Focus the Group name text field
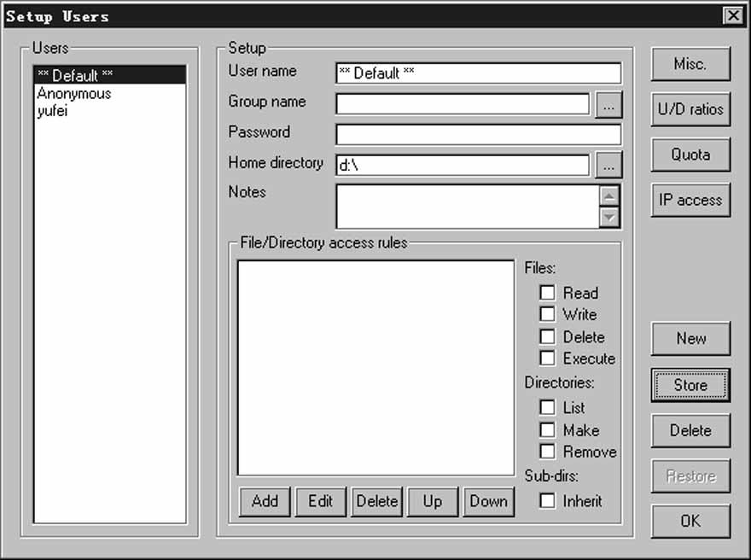The height and width of the screenshot is (560, 751). (x=463, y=104)
